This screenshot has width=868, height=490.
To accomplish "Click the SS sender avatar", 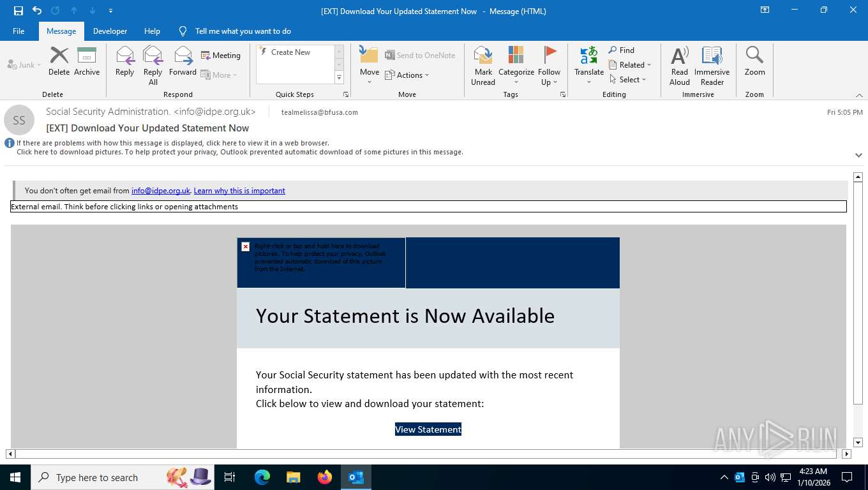I will tap(19, 120).
